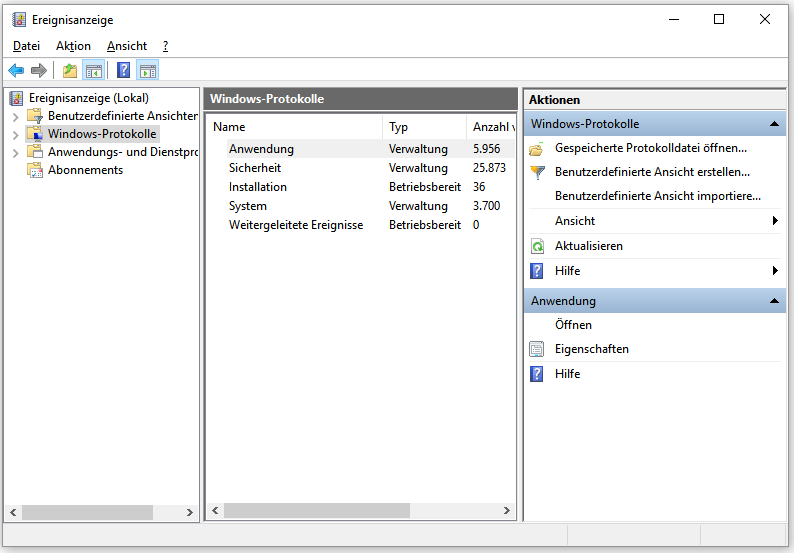Click the Windows-Protokolle folder icon in tree

click(x=35, y=134)
